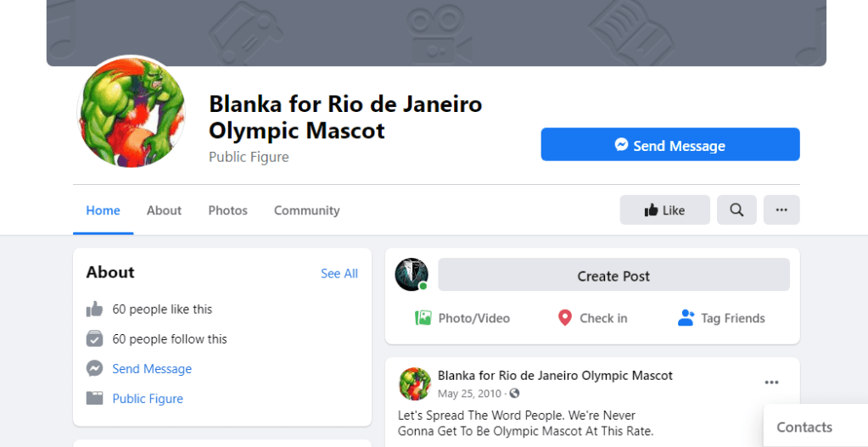Viewport: 868px width, 447px height.
Task: Click the Public Figure link in About
Action: click(148, 399)
